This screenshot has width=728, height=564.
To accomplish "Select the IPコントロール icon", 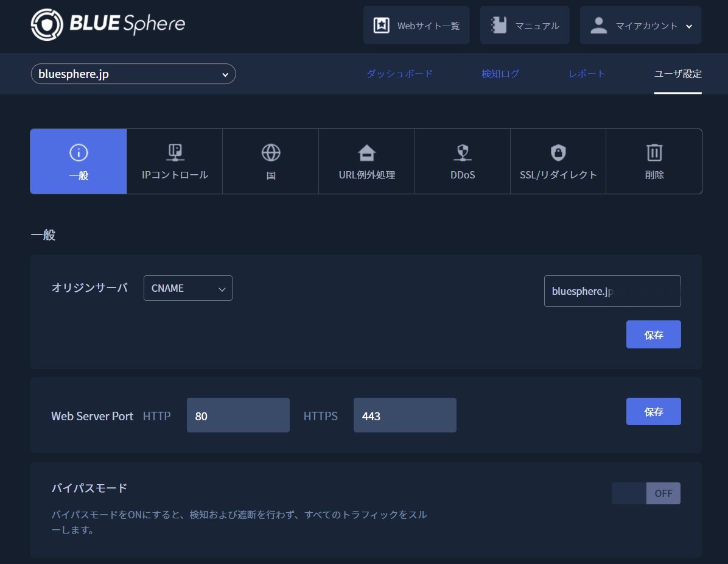I will (x=175, y=152).
